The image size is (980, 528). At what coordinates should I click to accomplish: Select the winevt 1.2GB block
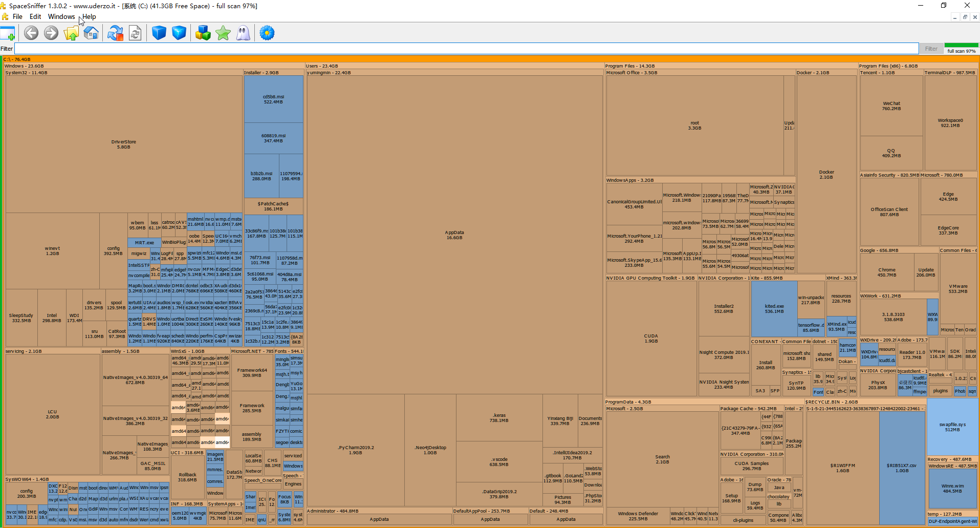tap(52, 251)
